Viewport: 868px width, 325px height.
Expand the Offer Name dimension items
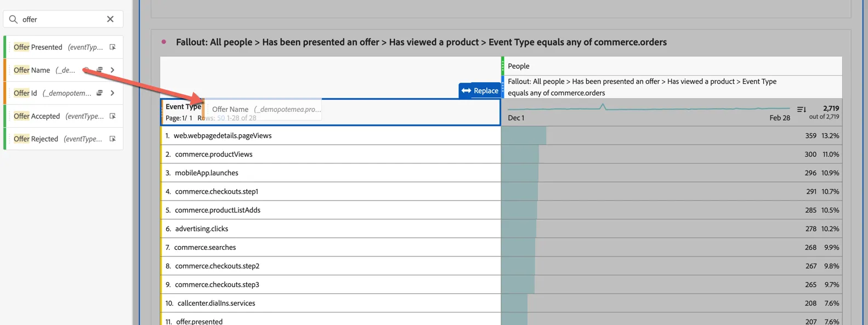(112, 70)
